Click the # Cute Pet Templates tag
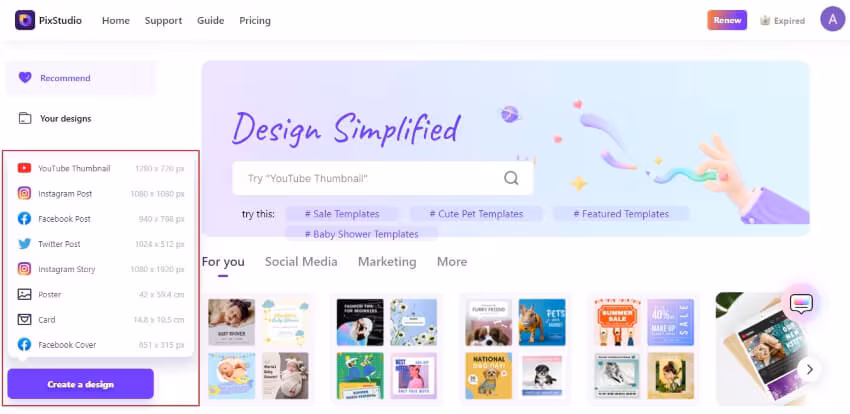 [x=476, y=214]
